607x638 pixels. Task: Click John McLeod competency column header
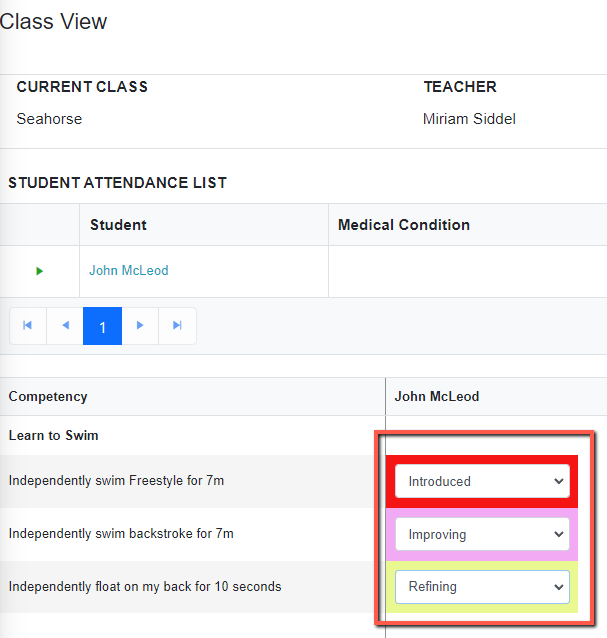tap(437, 397)
